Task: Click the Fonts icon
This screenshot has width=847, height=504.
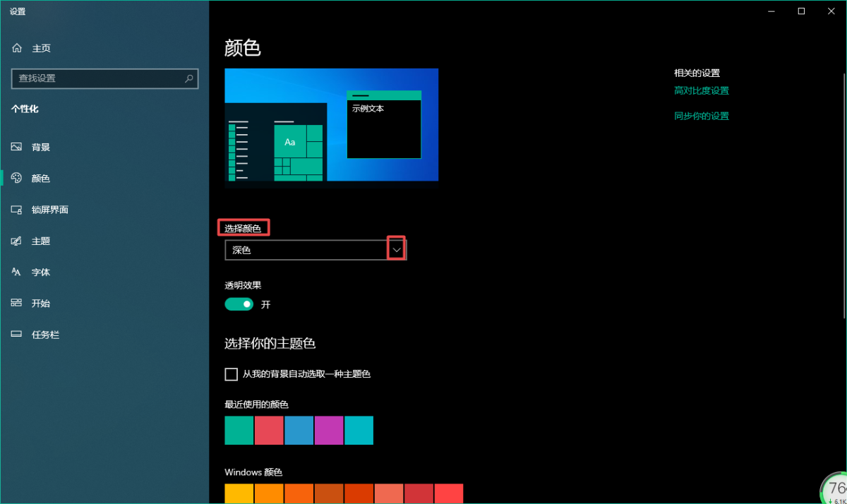Action: coord(17,272)
